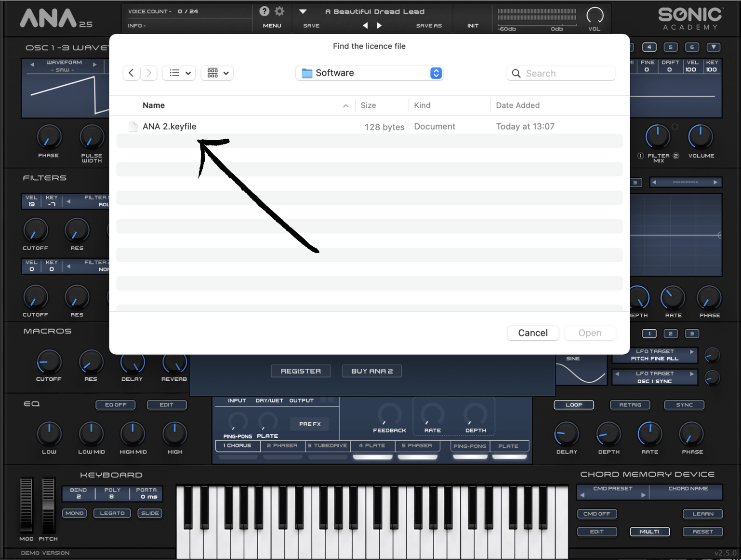Toggle EQ OFF button
The image size is (741, 560).
point(116,405)
